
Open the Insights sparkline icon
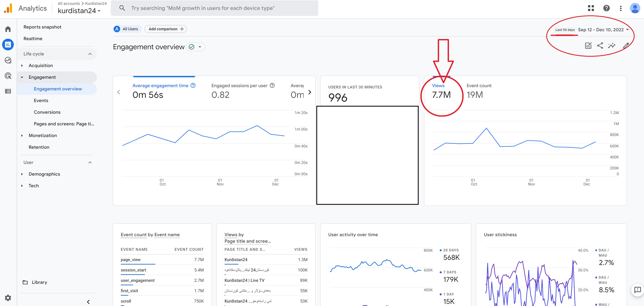point(612,46)
